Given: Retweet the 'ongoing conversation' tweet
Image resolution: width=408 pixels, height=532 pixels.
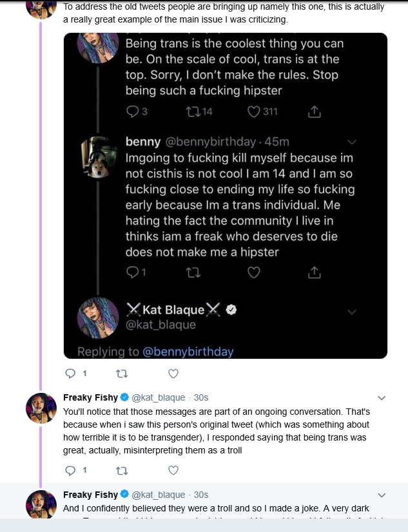Looking at the screenshot, I should point(121,471).
